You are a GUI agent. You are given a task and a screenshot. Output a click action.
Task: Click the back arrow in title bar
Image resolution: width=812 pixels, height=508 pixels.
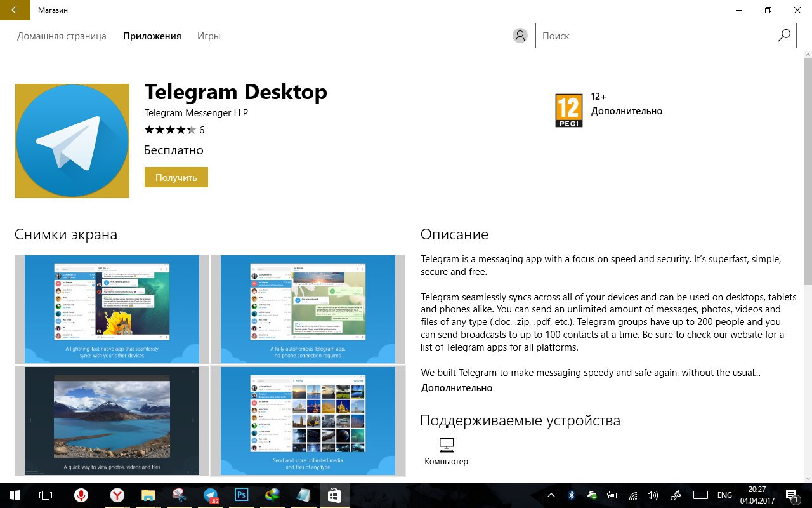pyautogui.click(x=15, y=10)
